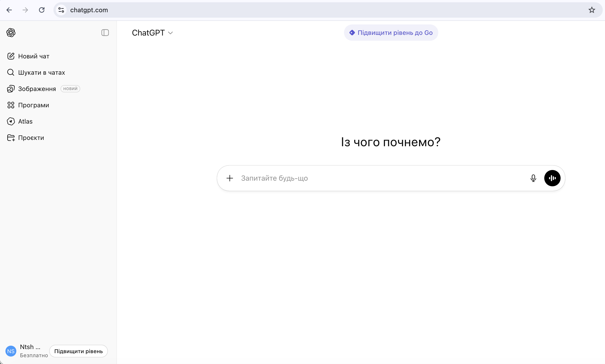Click the microphone dictation icon
This screenshot has width=605, height=364.
(x=533, y=178)
